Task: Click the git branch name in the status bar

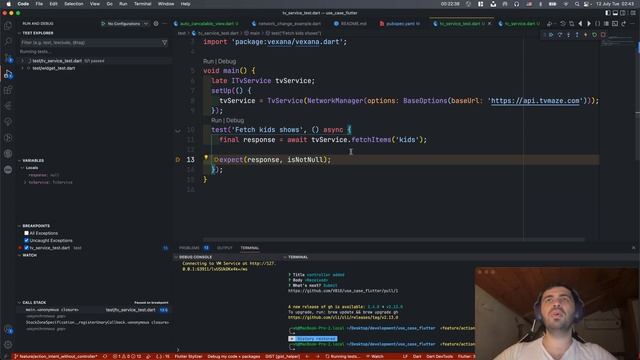Action: pos(58,356)
